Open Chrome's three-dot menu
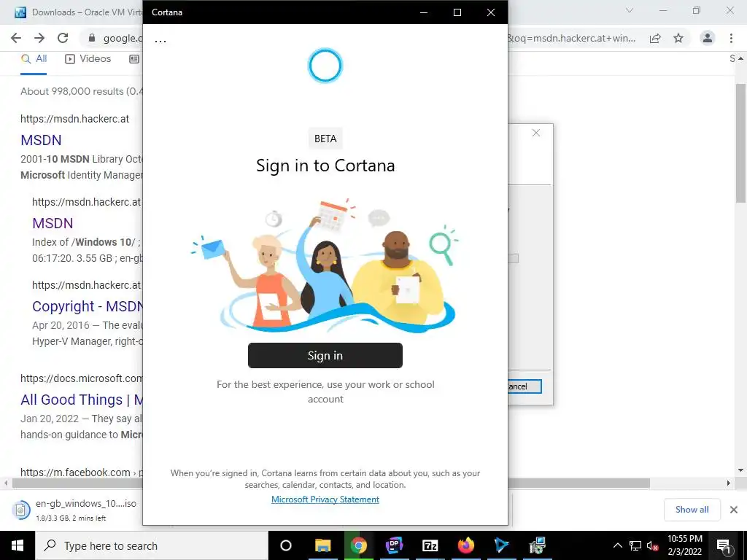 tap(731, 38)
